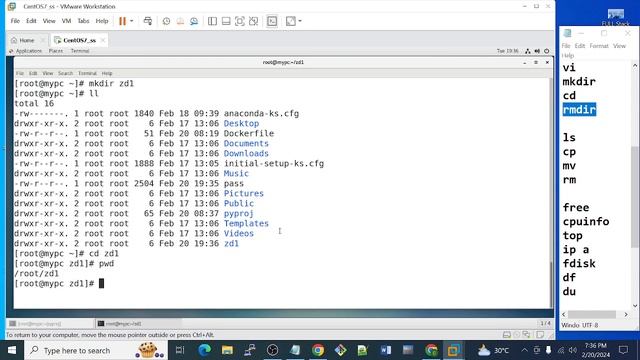Click the cpuinfo line in Notepad
Viewport: 640px width, 360px height.
[x=586, y=222]
